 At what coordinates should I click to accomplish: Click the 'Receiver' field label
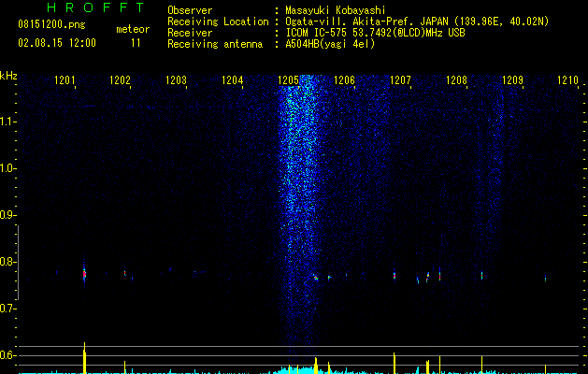(x=190, y=33)
